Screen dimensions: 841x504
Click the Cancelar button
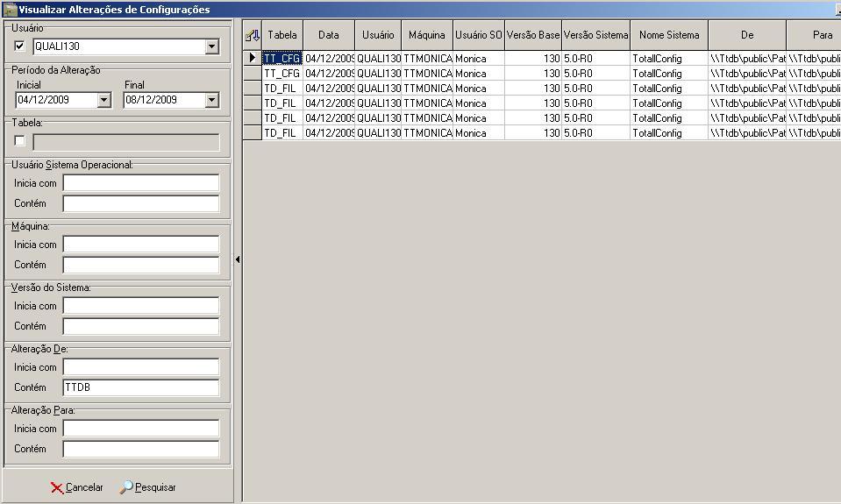pos(76,487)
